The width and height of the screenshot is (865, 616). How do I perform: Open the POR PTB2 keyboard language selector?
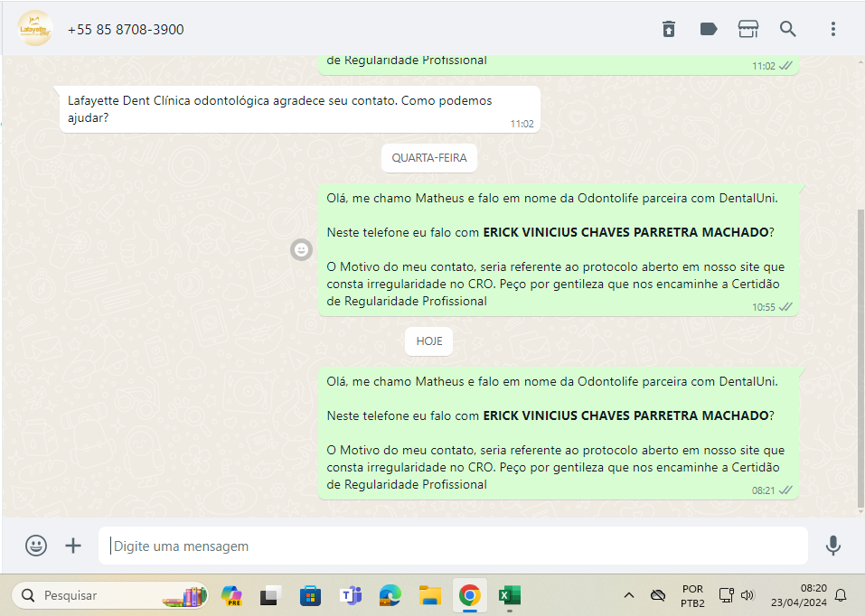click(692, 595)
